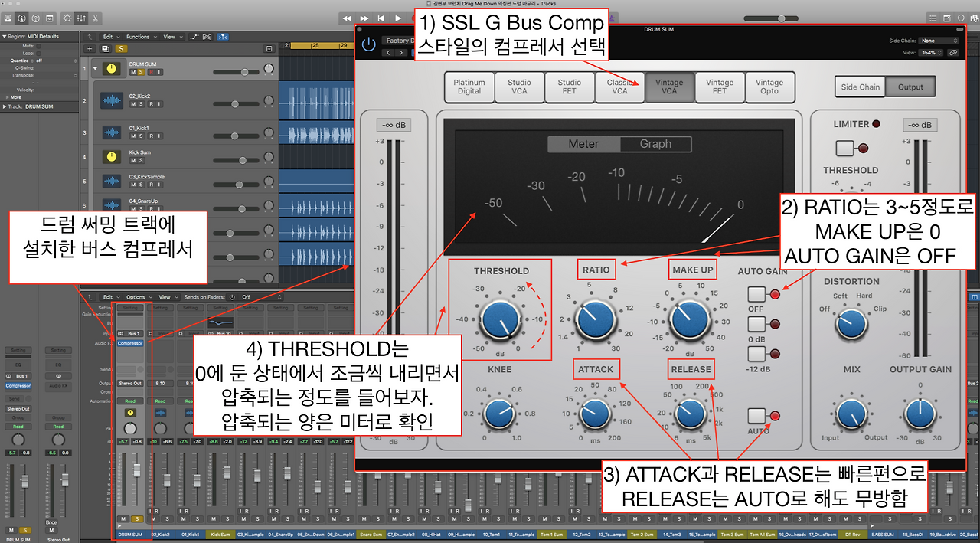Click the 02_Kick2 waveform track icon
The height and width of the screenshot is (543, 980).
(x=113, y=100)
